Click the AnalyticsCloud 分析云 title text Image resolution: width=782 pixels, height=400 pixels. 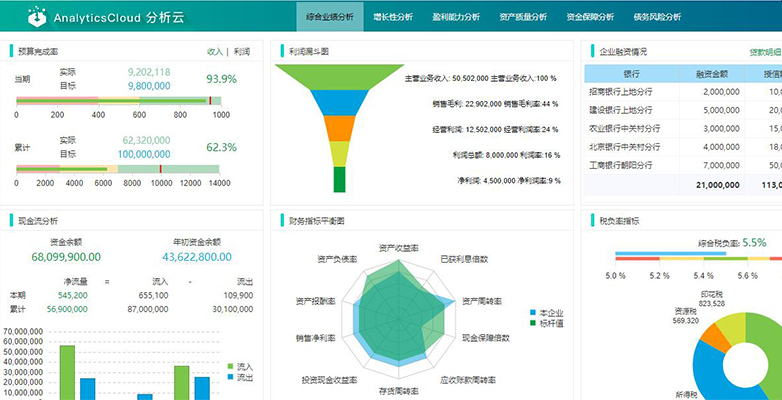pyautogui.click(x=118, y=18)
